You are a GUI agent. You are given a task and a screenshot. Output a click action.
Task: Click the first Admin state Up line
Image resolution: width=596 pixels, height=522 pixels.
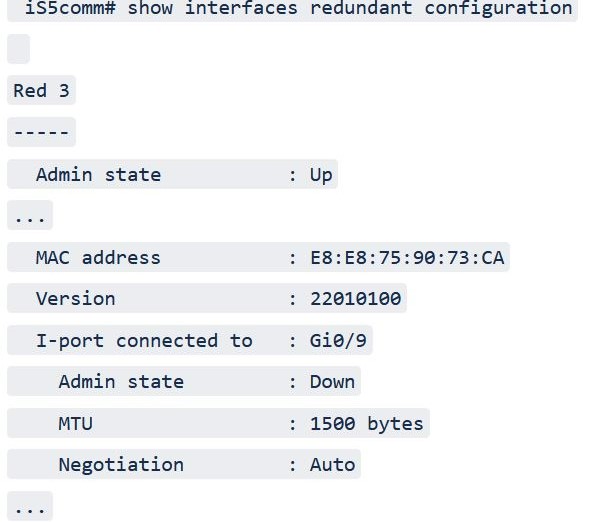172,175
